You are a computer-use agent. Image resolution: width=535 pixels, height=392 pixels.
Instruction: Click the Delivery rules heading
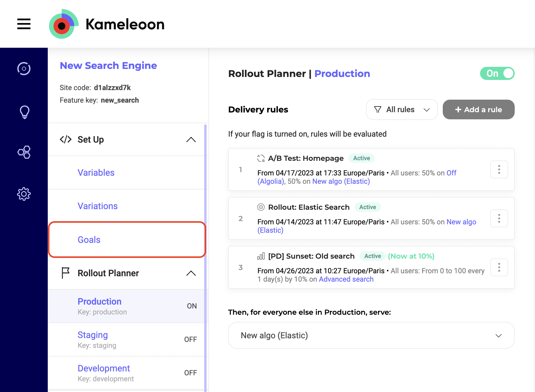tap(258, 109)
